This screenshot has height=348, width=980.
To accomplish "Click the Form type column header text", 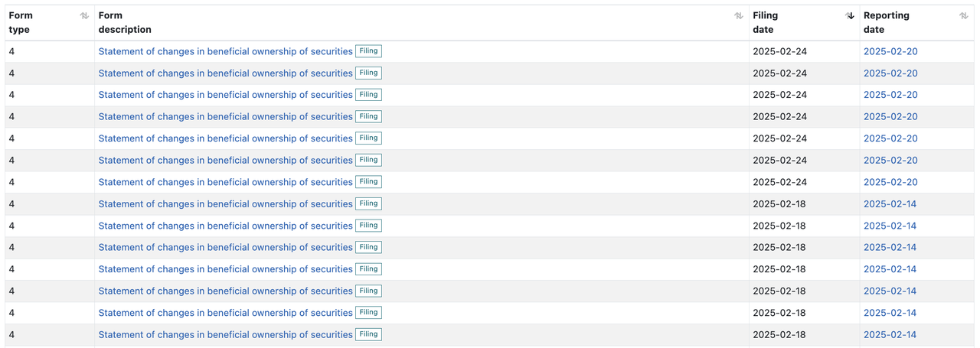I will coord(21,22).
